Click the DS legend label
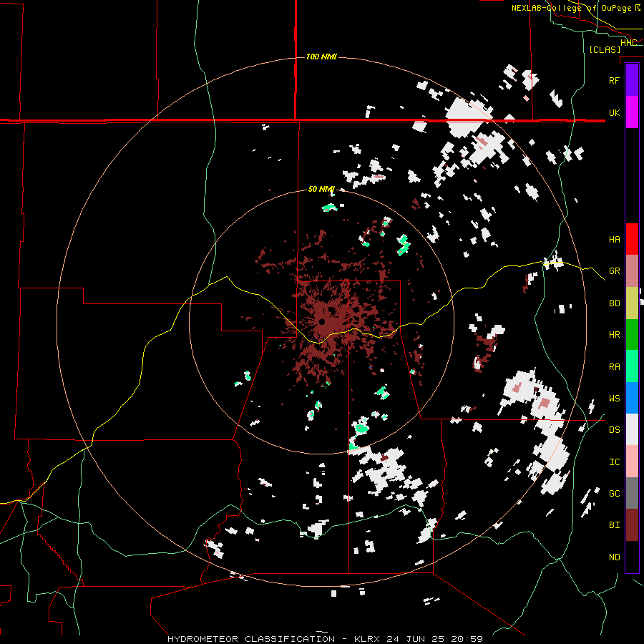The image size is (644, 644). pyautogui.click(x=614, y=430)
